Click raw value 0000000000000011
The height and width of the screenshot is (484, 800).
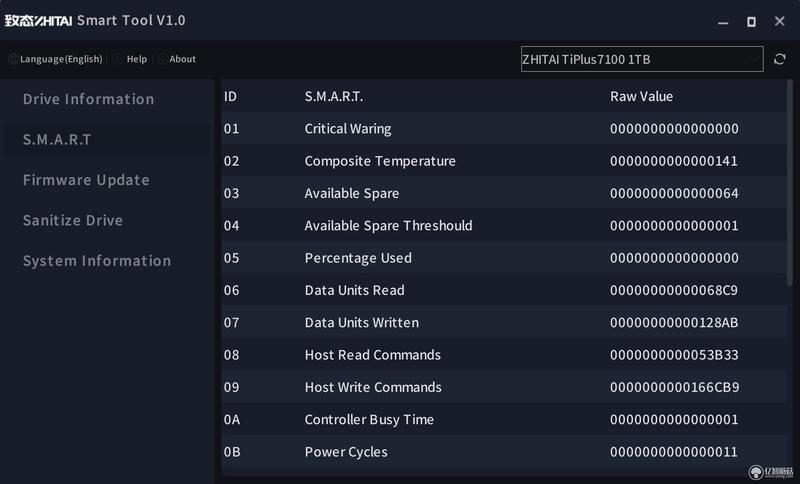[x=674, y=452]
